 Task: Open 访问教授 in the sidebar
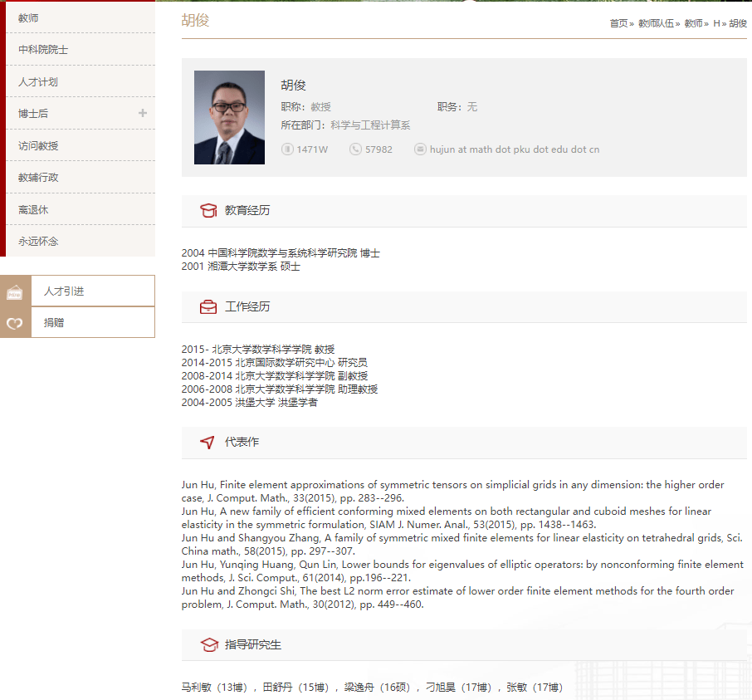click(x=81, y=145)
